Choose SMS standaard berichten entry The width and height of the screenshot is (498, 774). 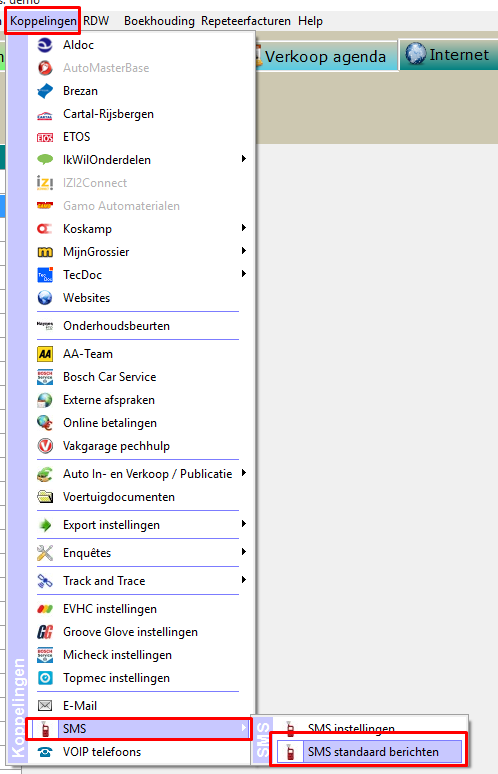pos(369,752)
